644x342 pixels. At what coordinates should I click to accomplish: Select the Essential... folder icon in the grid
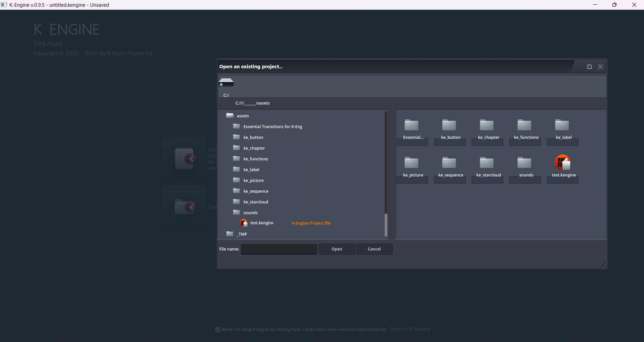click(x=412, y=125)
